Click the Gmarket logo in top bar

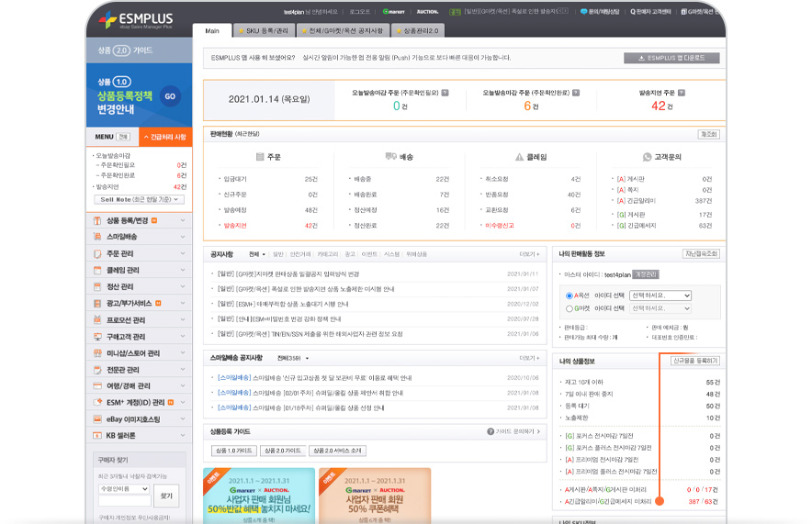393,11
